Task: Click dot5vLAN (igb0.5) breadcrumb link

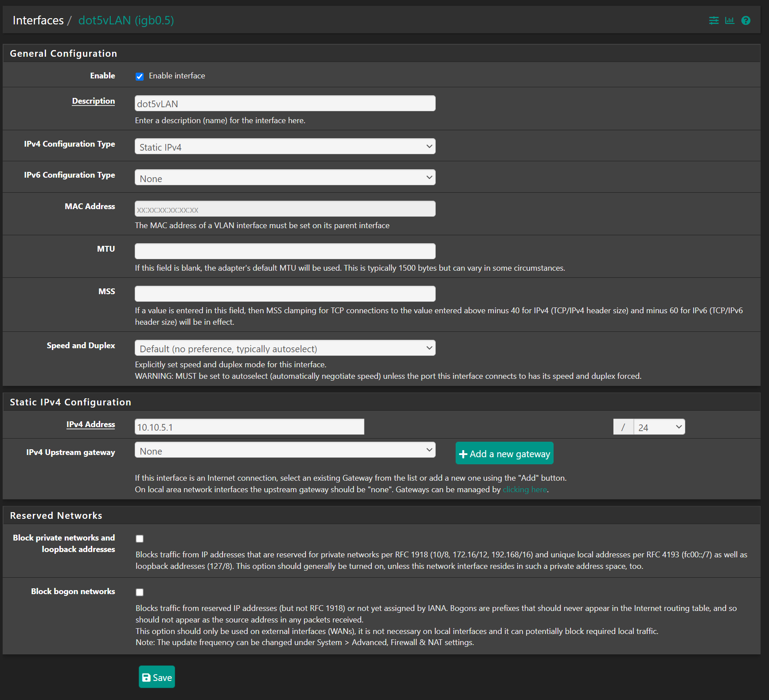Action: coord(126,20)
